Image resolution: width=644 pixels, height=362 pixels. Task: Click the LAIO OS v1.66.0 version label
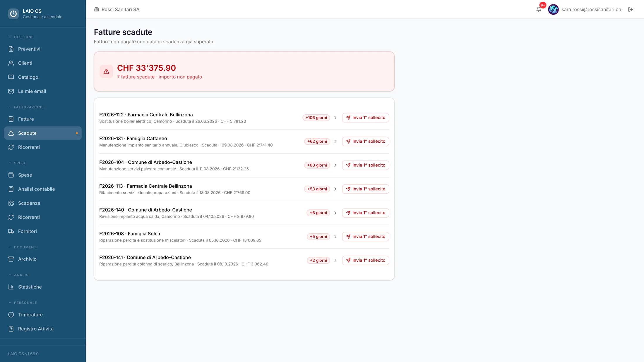[x=23, y=354]
